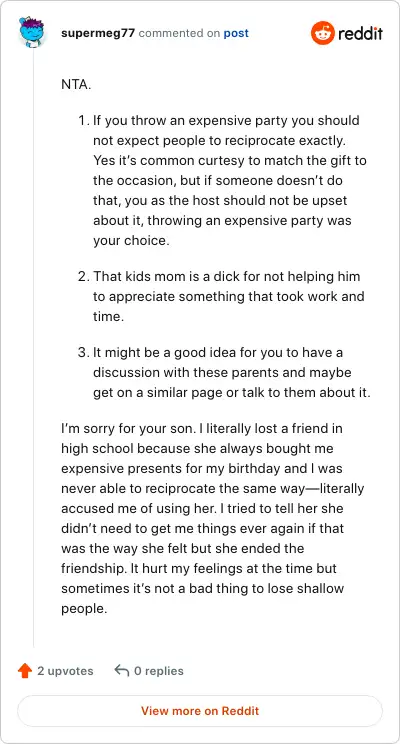Click the "NTA." verdict text
The width and height of the screenshot is (400, 744).
click(x=76, y=84)
